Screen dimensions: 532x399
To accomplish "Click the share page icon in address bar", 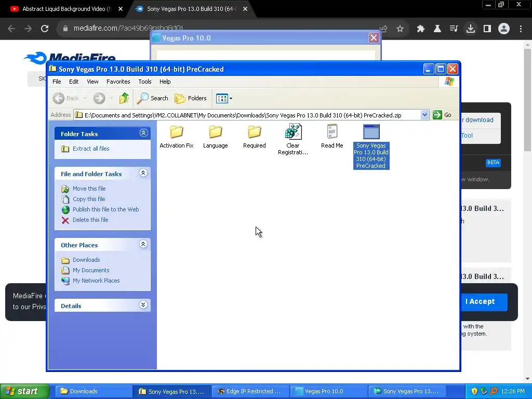I will click(383, 29).
